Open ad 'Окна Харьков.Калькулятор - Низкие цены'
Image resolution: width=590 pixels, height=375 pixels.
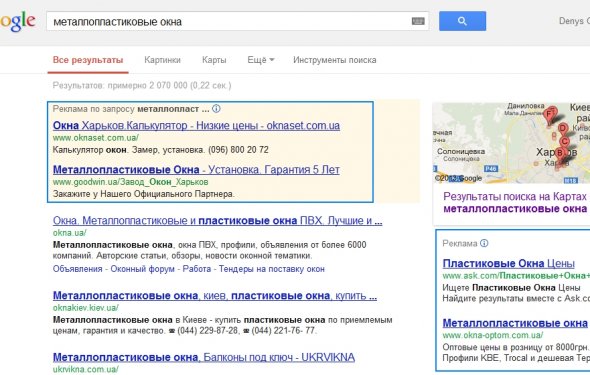pyautogui.click(x=196, y=125)
